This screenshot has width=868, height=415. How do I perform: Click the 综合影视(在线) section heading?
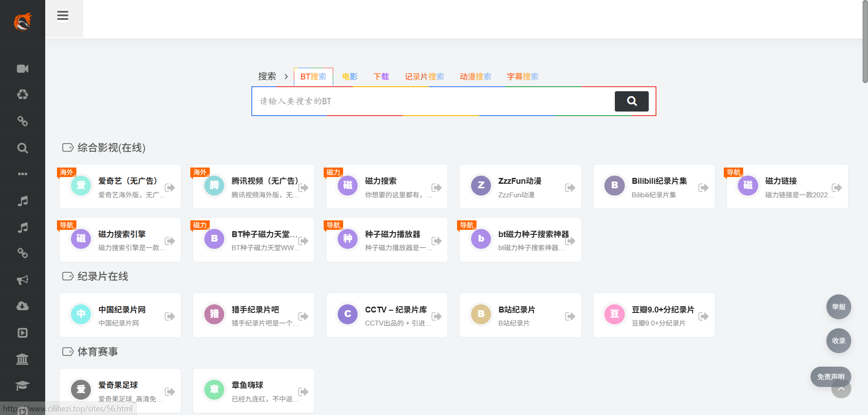(111, 148)
